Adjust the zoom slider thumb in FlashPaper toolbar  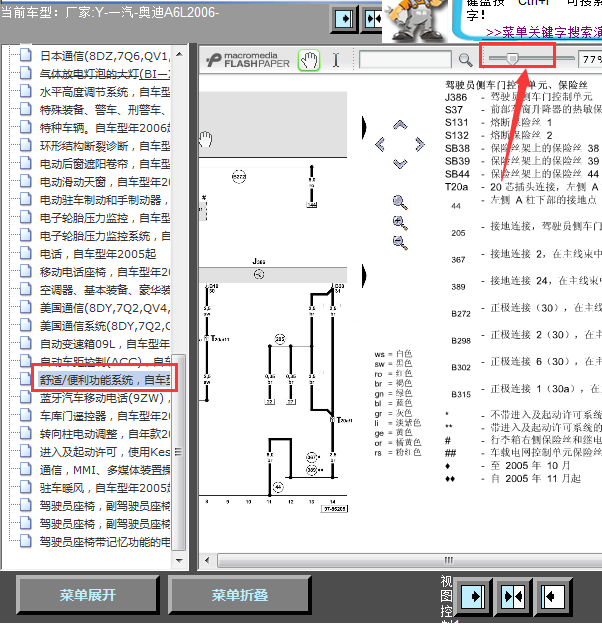pyautogui.click(x=512, y=58)
